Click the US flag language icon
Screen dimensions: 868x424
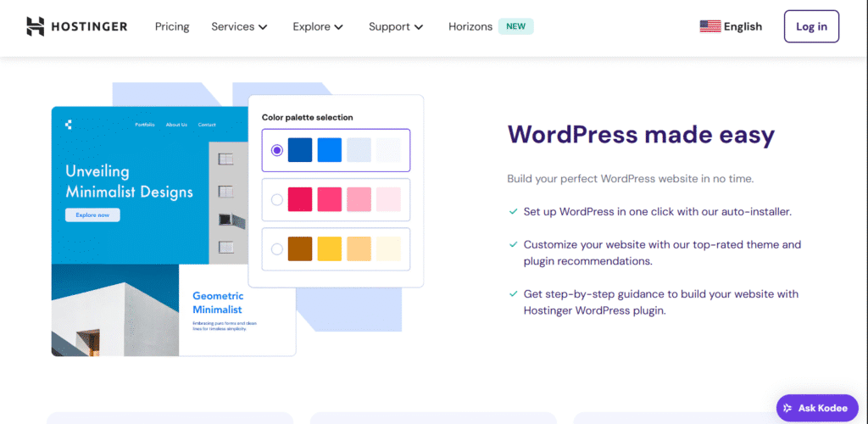pos(710,26)
